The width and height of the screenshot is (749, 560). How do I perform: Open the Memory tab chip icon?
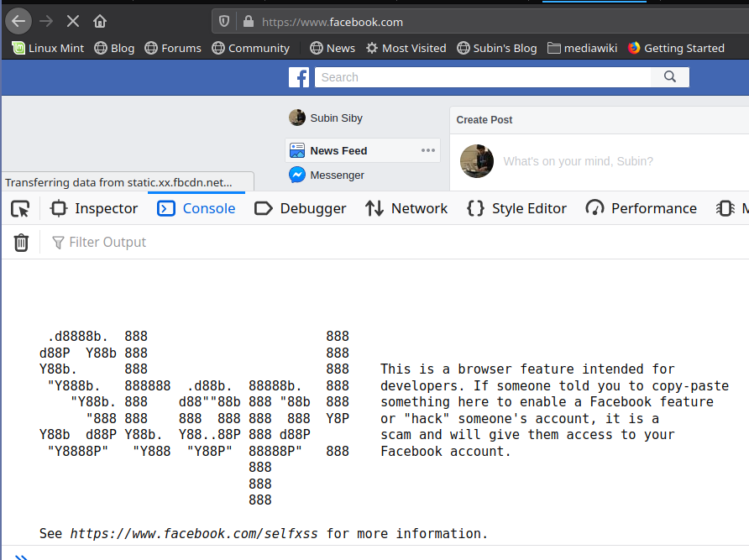click(725, 208)
